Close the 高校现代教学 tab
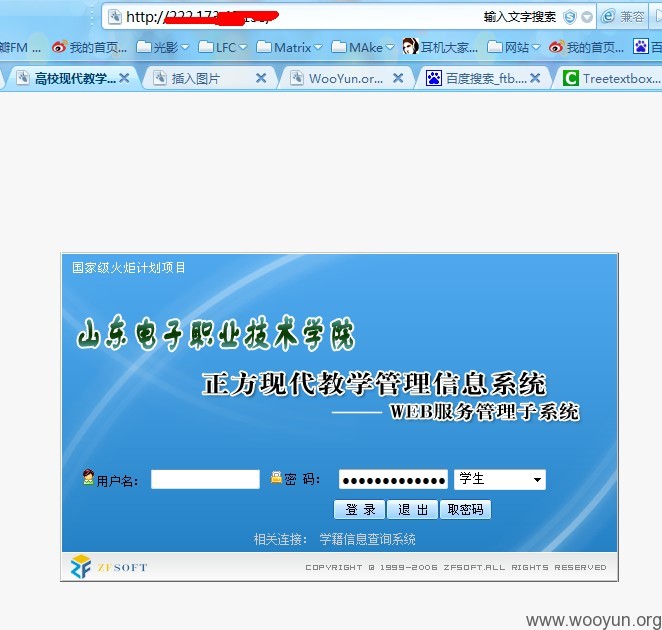Image resolution: width=662 pixels, height=630 pixels. (x=124, y=78)
